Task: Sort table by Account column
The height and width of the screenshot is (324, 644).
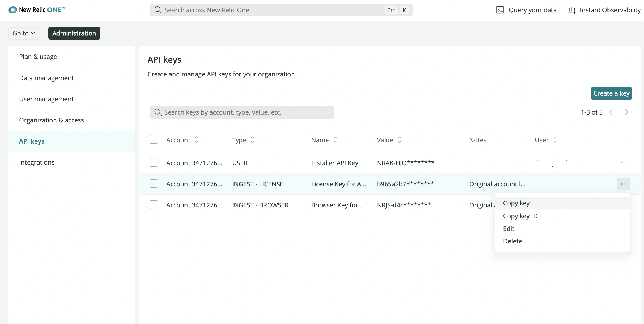Action: pos(196,140)
